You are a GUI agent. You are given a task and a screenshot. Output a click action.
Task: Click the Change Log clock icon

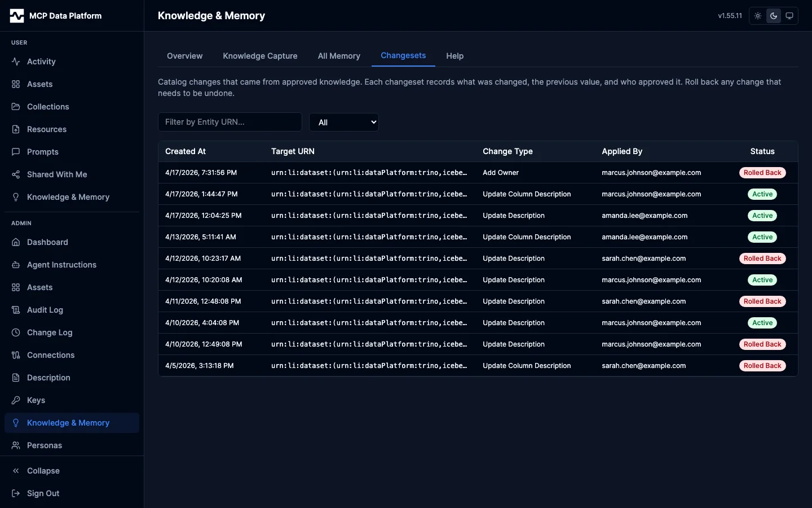pos(16,332)
